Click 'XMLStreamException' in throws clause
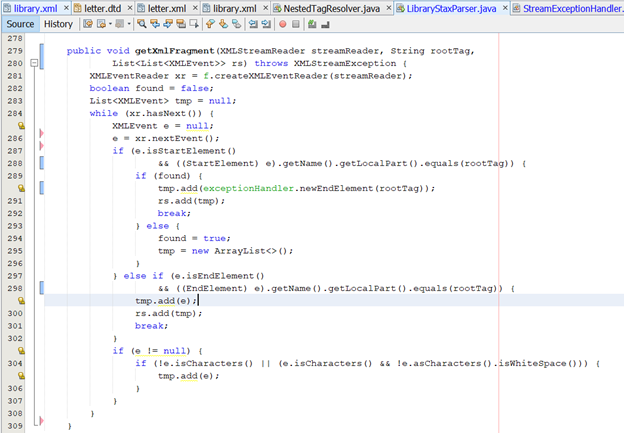The width and height of the screenshot is (624, 433). [x=345, y=63]
